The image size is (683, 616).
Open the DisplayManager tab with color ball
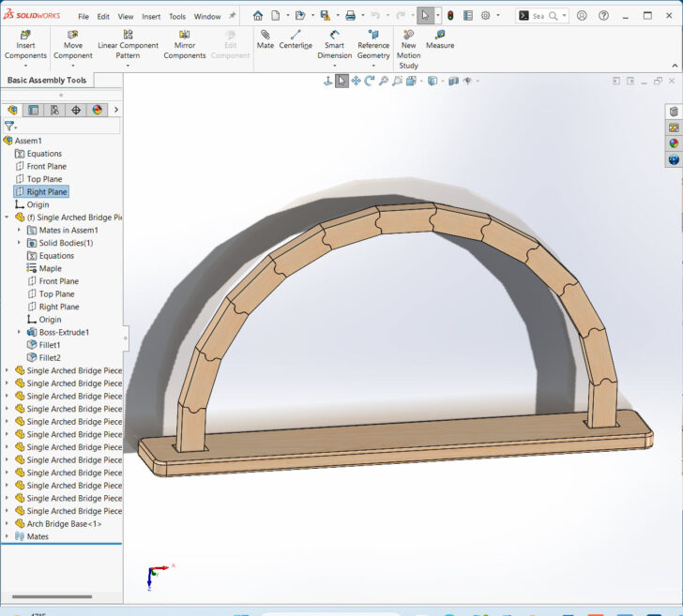pyautogui.click(x=97, y=110)
